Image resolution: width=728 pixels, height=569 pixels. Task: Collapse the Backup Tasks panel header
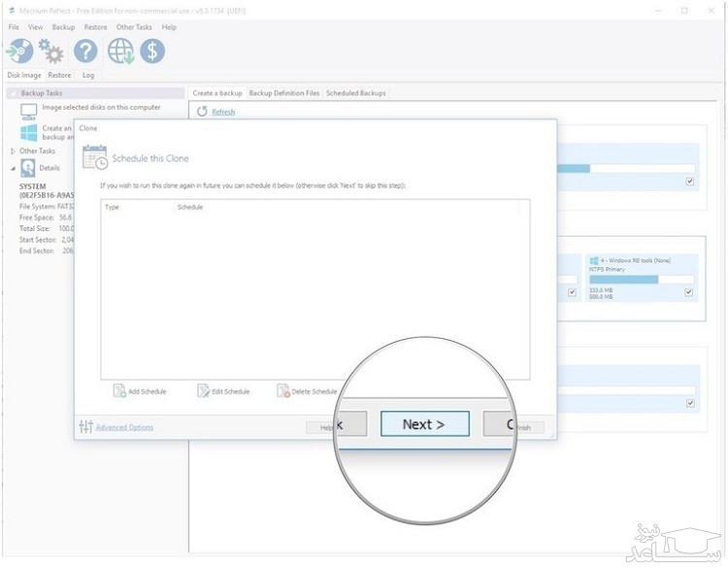14,93
